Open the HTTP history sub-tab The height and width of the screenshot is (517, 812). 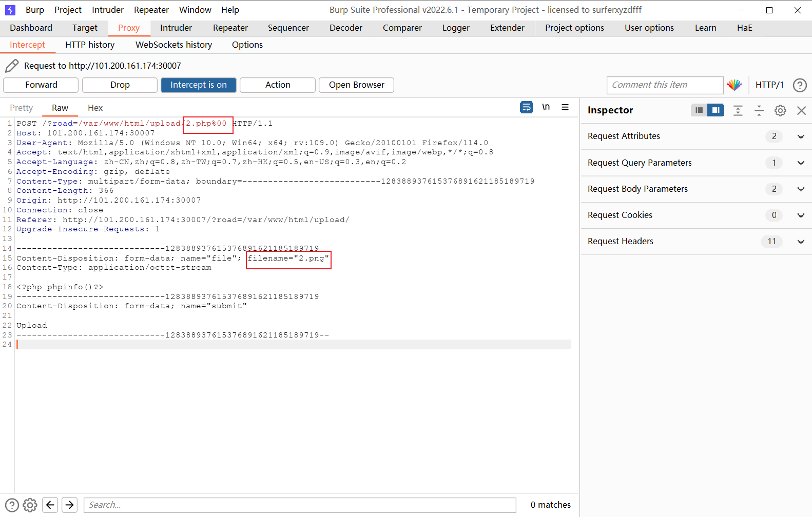(x=90, y=45)
